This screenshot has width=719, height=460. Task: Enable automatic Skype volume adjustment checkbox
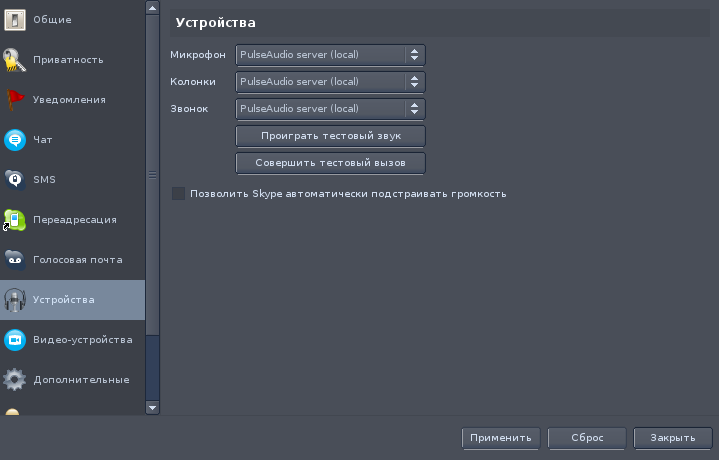[x=179, y=194]
